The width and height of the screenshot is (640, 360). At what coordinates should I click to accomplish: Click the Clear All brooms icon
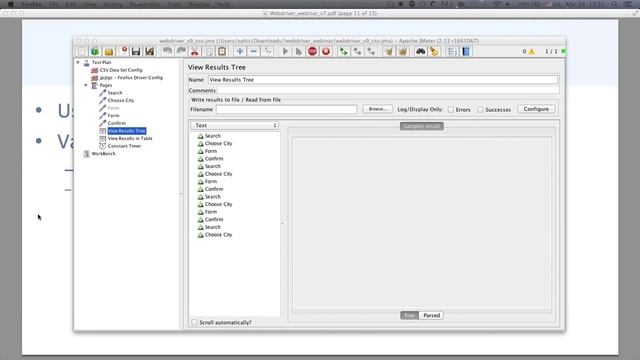click(x=402, y=51)
